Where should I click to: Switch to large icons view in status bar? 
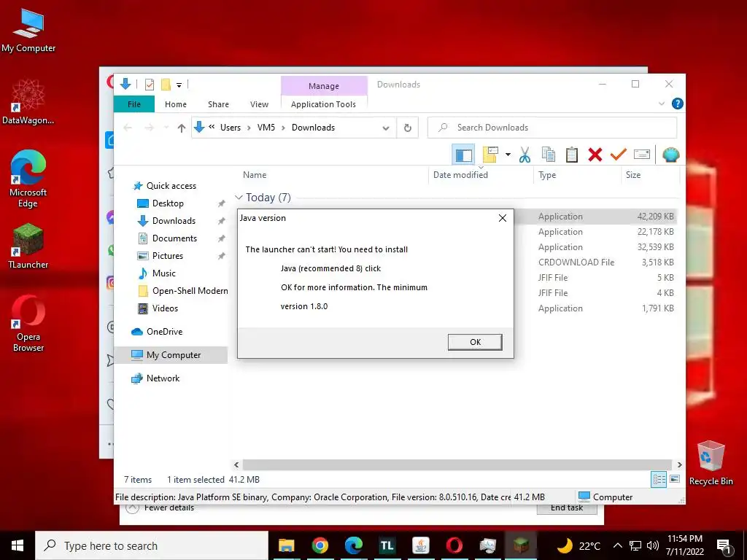coord(675,479)
